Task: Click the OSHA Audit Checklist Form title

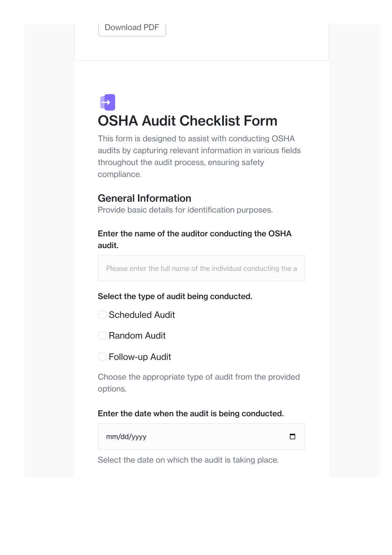Action: 188,121
